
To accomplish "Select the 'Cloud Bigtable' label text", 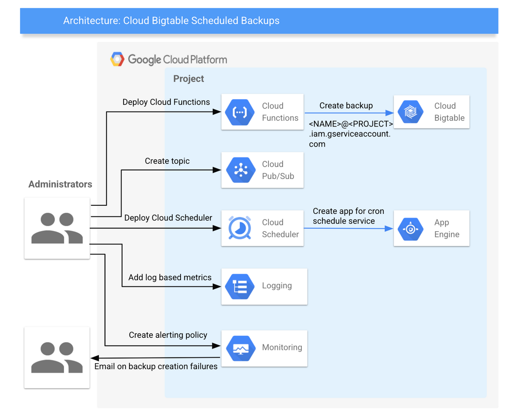I will [x=449, y=112].
